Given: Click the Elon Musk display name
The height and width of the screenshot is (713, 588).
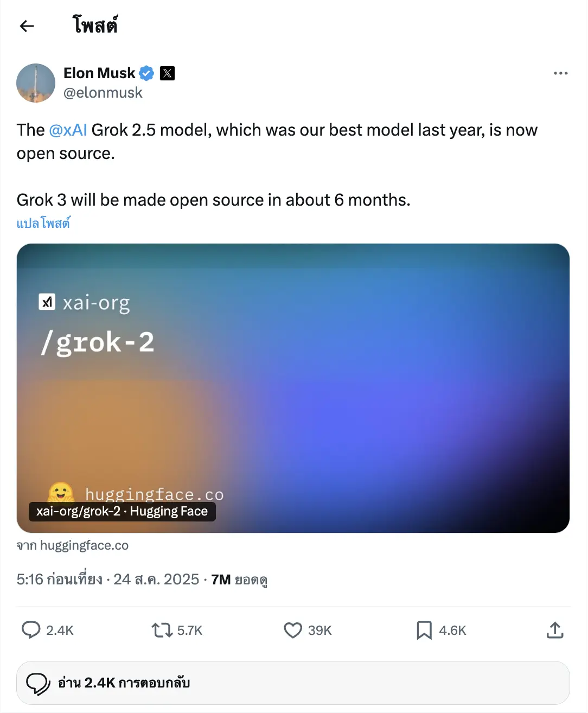Looking at the screenshot, I should [x=99, y=73].
